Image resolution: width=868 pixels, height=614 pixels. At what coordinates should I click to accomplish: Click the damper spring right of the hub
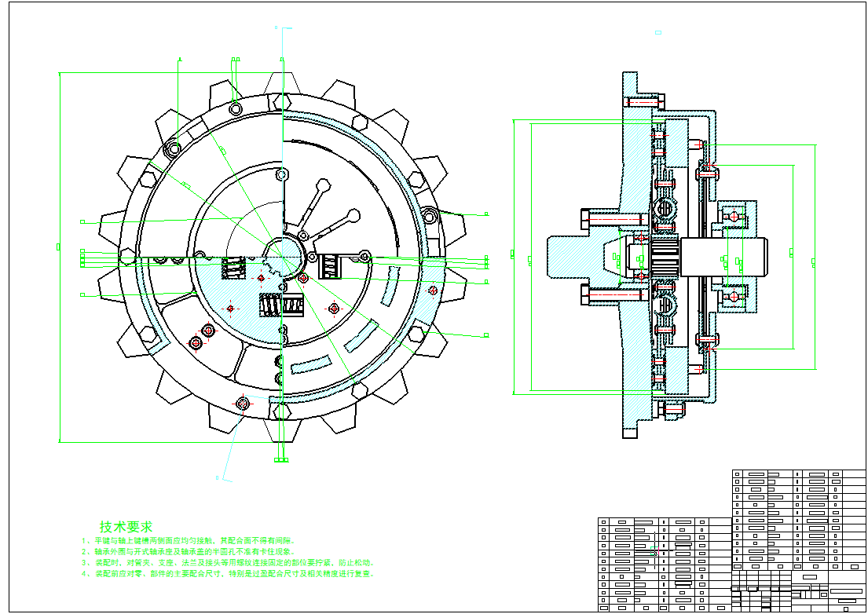329,267
